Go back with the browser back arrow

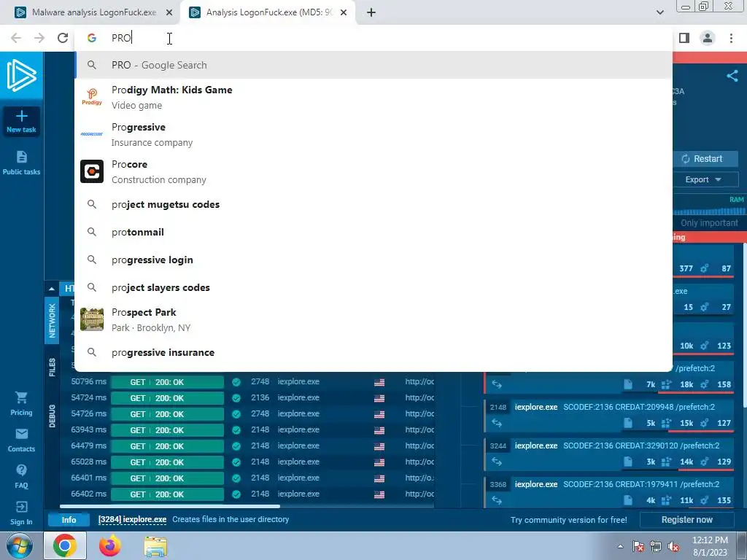coord(16,38)
